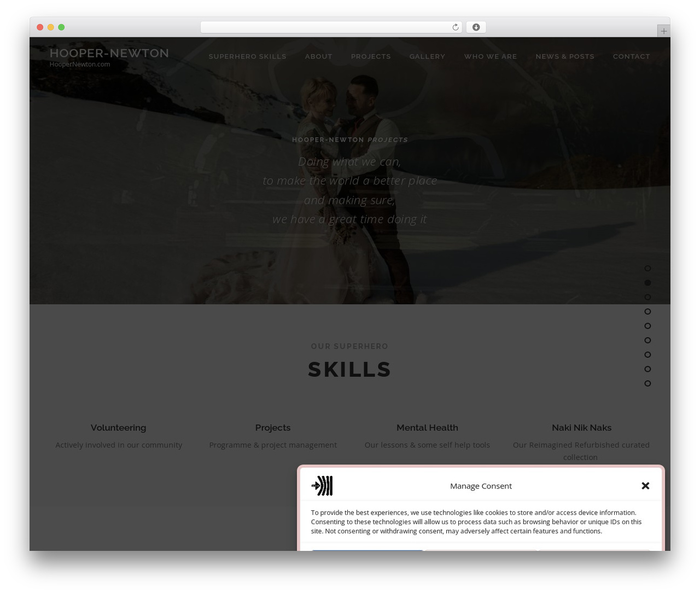Click the red close window button

pyautogui.click(x=40, y=27)
